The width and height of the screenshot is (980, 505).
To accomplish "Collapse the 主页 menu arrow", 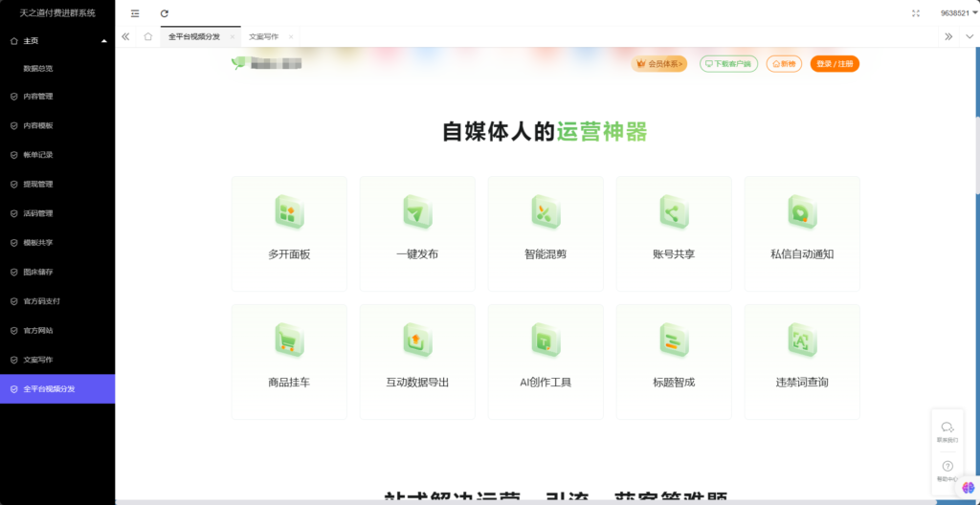I will (x=104, y=40).
